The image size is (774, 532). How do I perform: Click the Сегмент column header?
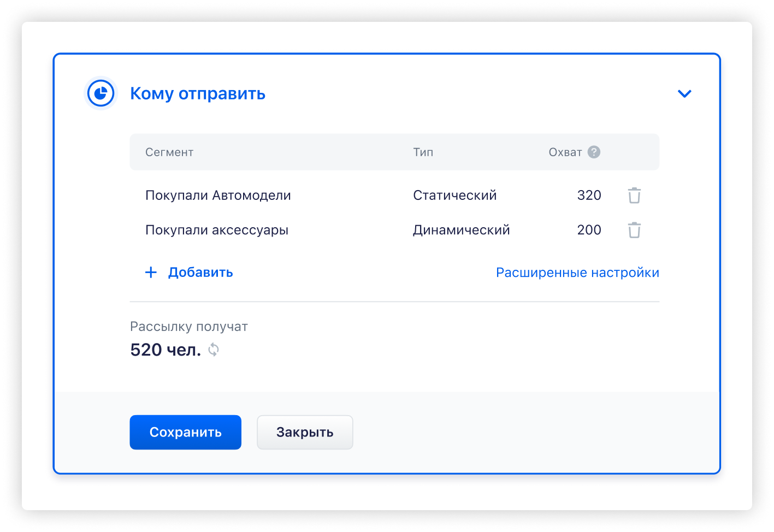coord(169,152)
